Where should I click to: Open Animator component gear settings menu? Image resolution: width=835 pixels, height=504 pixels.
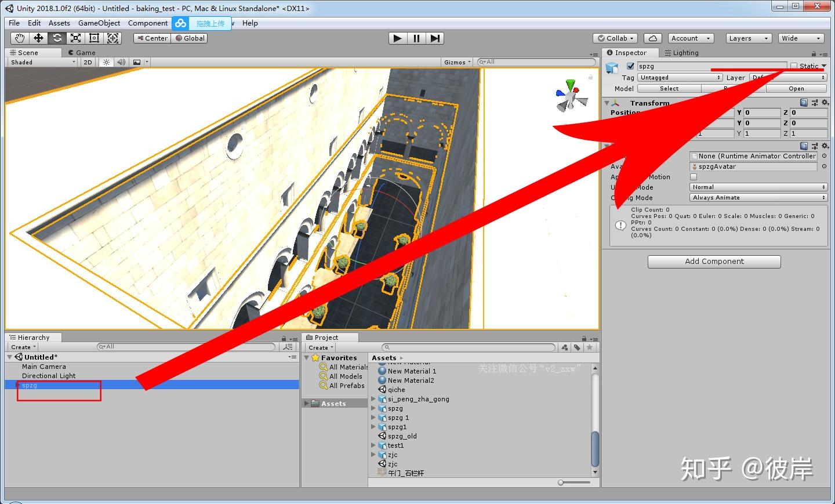(x=825, y=146)
